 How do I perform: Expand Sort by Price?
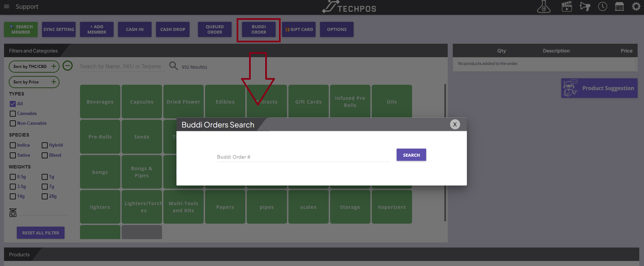pos(34,82)
